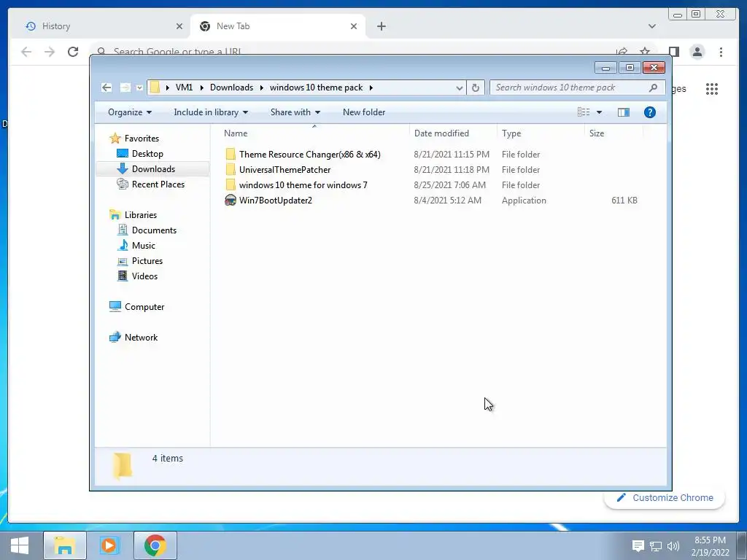Select windows 10 theme for windows 7 name
This screenshot has height=560, width=747.
303,184
